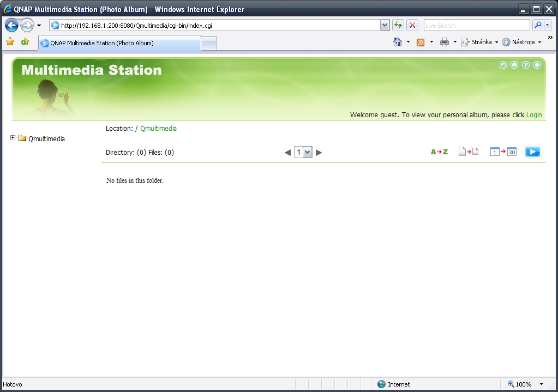The image size is (558, 392).
Task: Click Multimedia Station home icon in banner
Action: [514, 65]
